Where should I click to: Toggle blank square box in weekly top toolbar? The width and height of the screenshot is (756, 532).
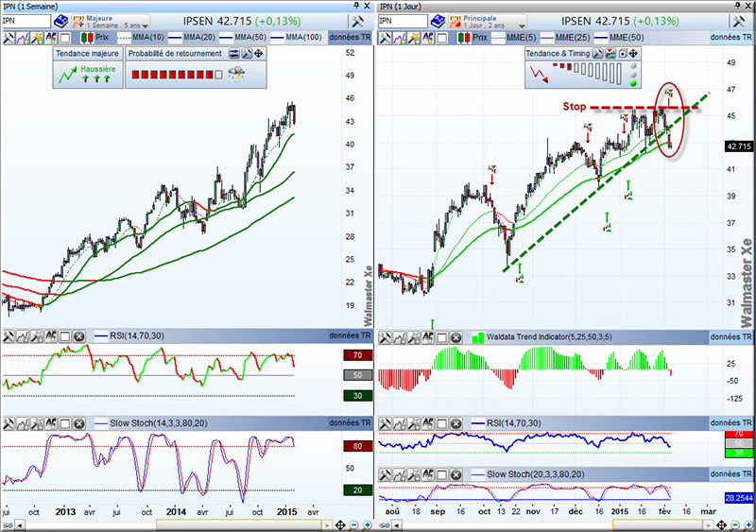click(x=65, y=38)
